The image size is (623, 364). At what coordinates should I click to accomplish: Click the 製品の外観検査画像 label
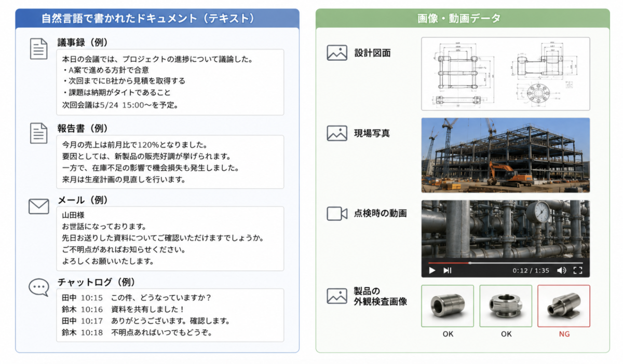point(380,296)
